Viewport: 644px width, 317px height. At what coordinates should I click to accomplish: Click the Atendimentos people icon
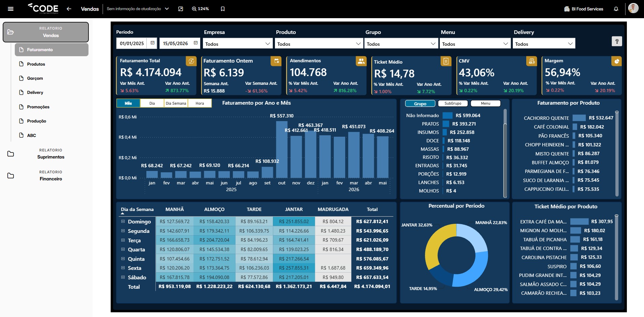click(361, 61)
